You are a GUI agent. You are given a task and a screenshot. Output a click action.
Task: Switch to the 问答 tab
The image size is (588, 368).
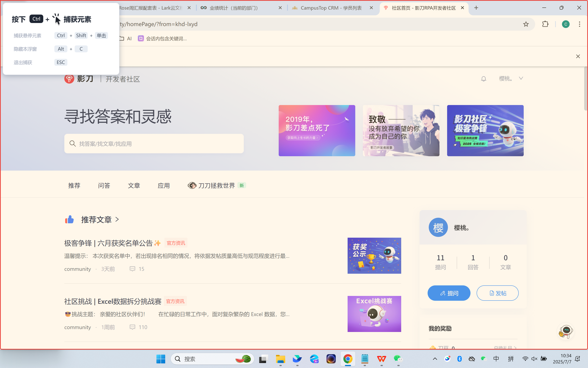pyautogui.click(x=104, y=186)
